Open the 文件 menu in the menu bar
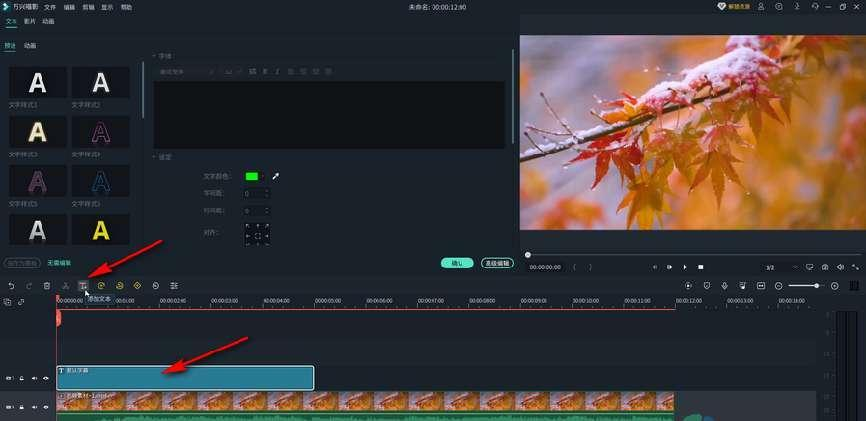Viewport: 866px width, 421px height. click(x=50, y=7)
